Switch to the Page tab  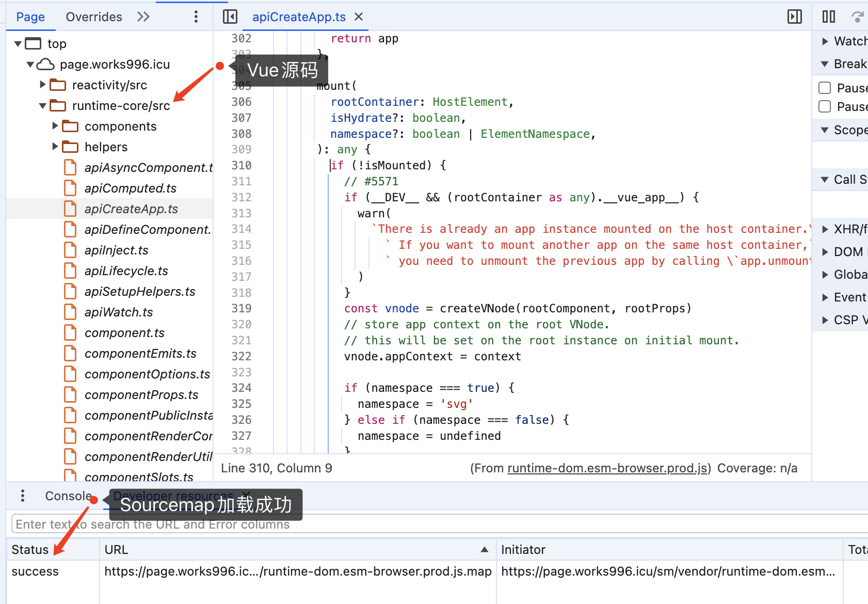(x=30, y=17)
